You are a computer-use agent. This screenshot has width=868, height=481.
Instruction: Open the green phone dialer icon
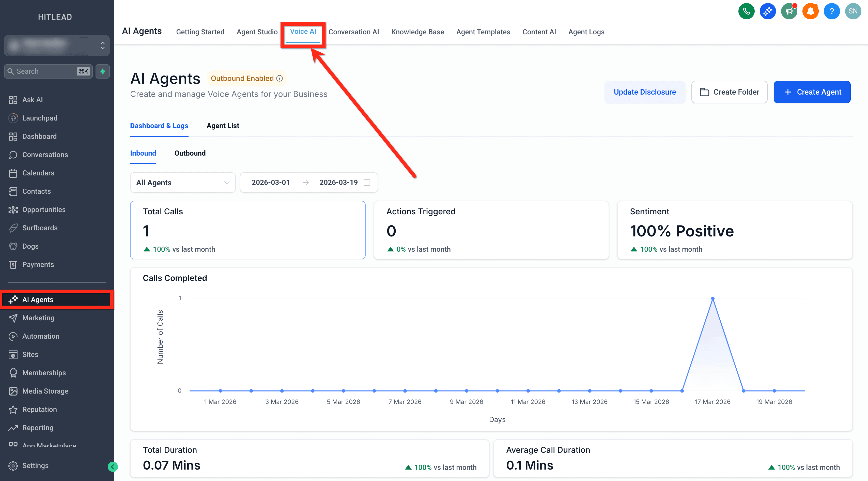(x=746, y=11)
